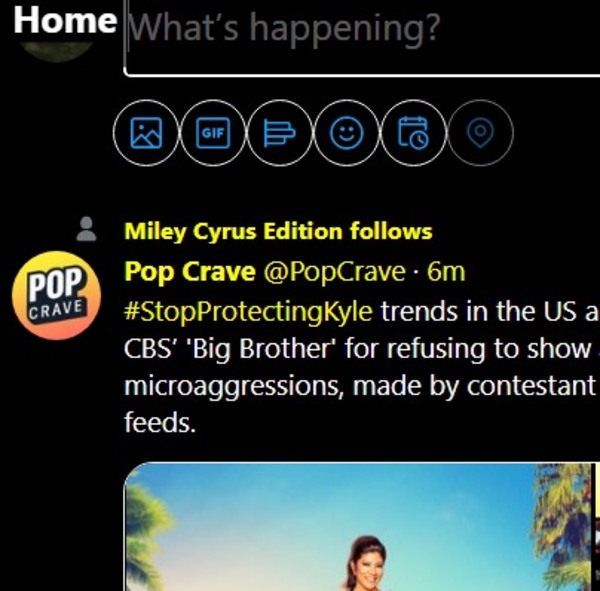
Task: Open the #StopProtectingKyle hashtag
Action: click(248, 311)
